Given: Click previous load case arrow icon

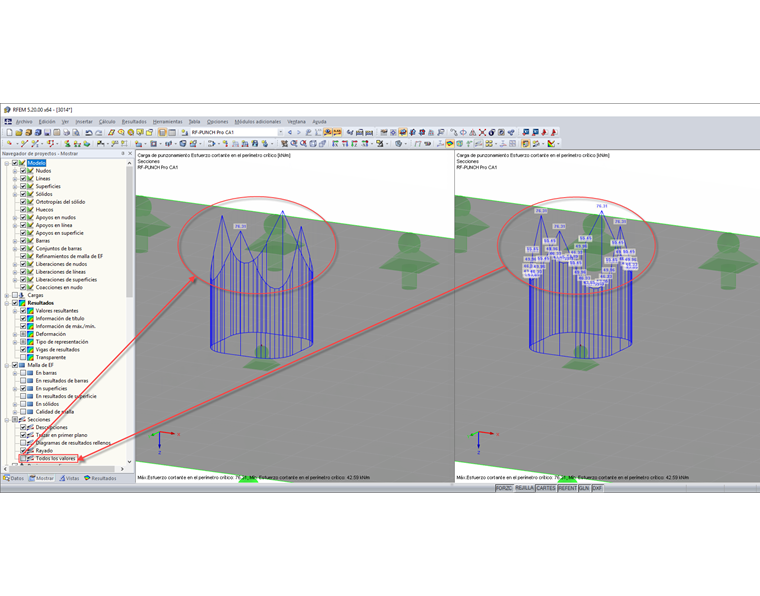Looking at the screenshot, I should 289,132.
